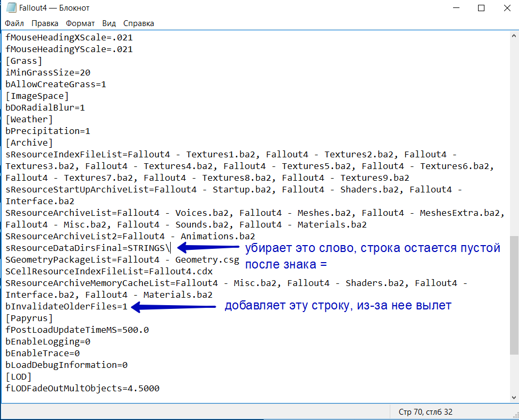Click the SResourceArchiveList2 Animations.ba2 line
This screenshot has height=420, width=519.
(x=130, y=237)
